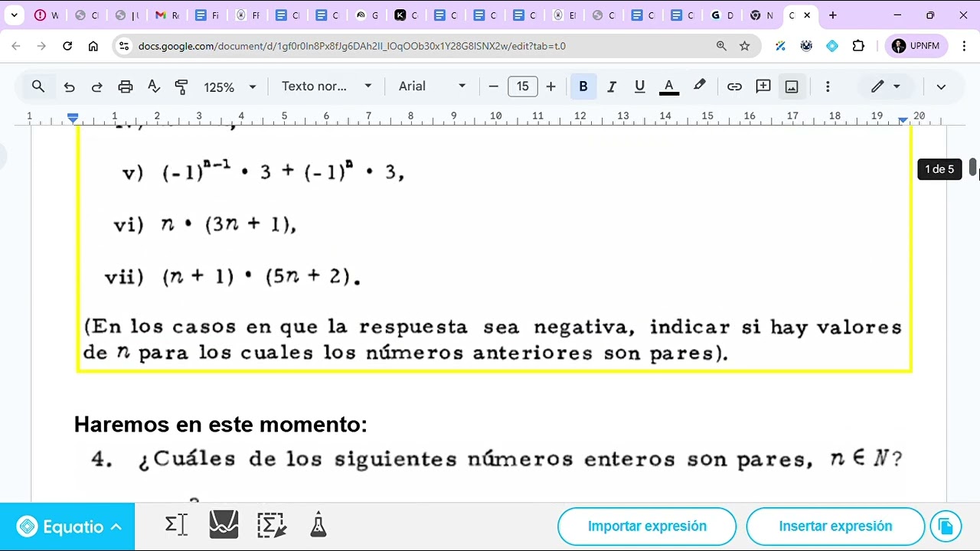Insert an image from the toolbar
The width and height of the screenshot is (980, 551).
[x=792, y=86]
